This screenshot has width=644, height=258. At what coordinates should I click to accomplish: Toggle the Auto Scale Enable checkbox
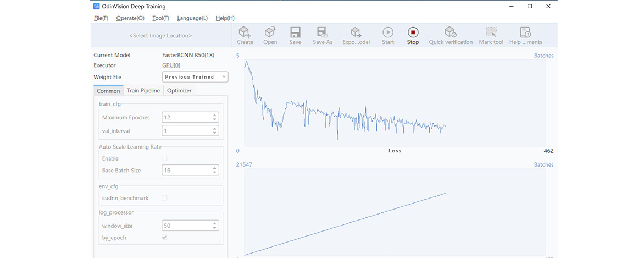click(x=164, y=158)
